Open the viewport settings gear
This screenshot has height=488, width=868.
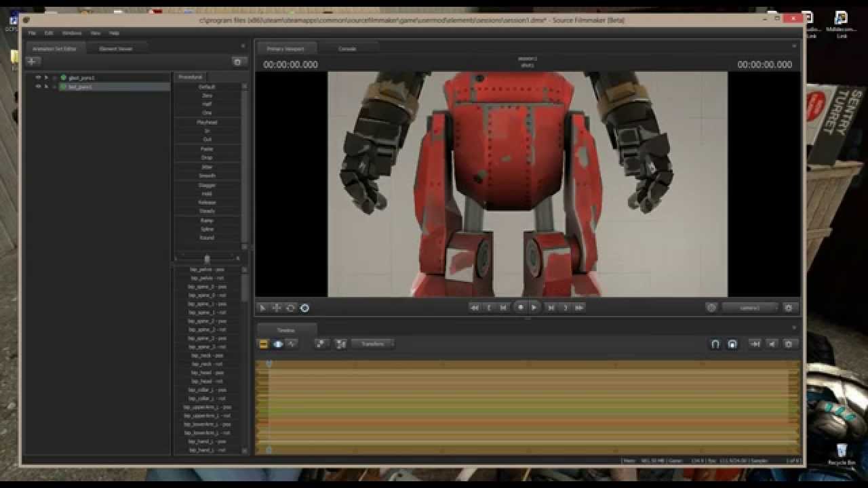click(788, 308)
